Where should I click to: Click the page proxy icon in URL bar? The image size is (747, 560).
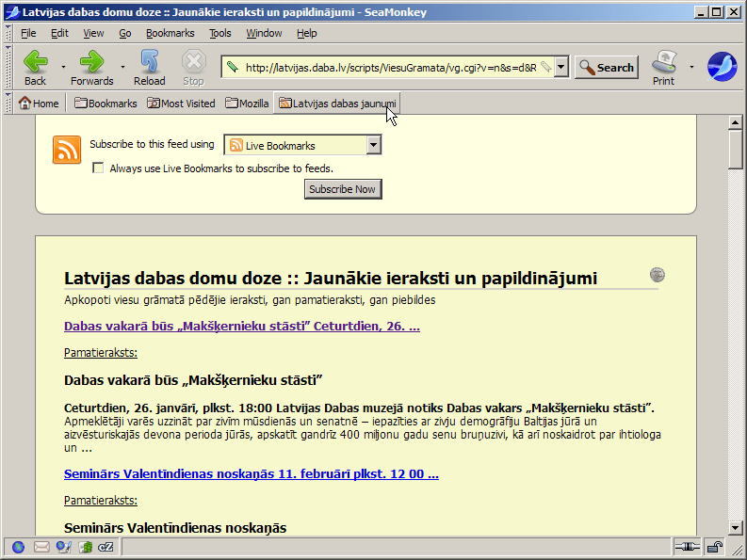[232, 67]
